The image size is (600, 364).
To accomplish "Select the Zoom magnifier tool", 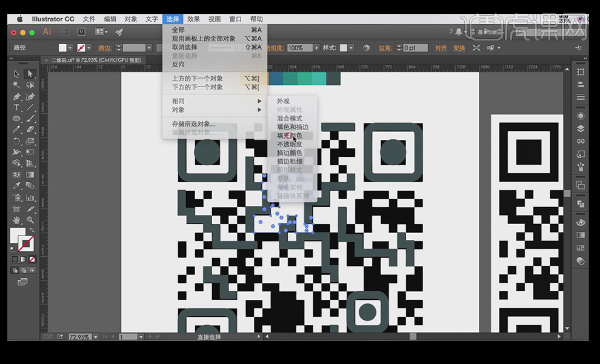I will (x=30, y=219).
